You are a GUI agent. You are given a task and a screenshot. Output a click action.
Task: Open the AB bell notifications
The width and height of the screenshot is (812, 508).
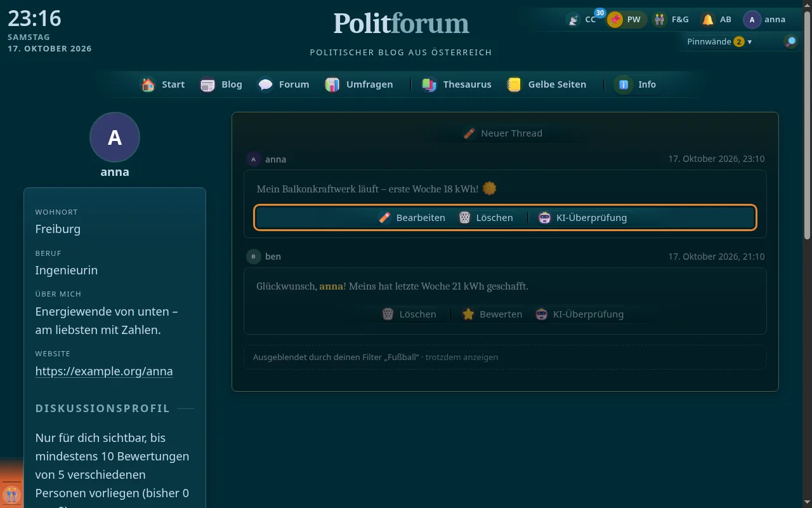click(717, 20)
